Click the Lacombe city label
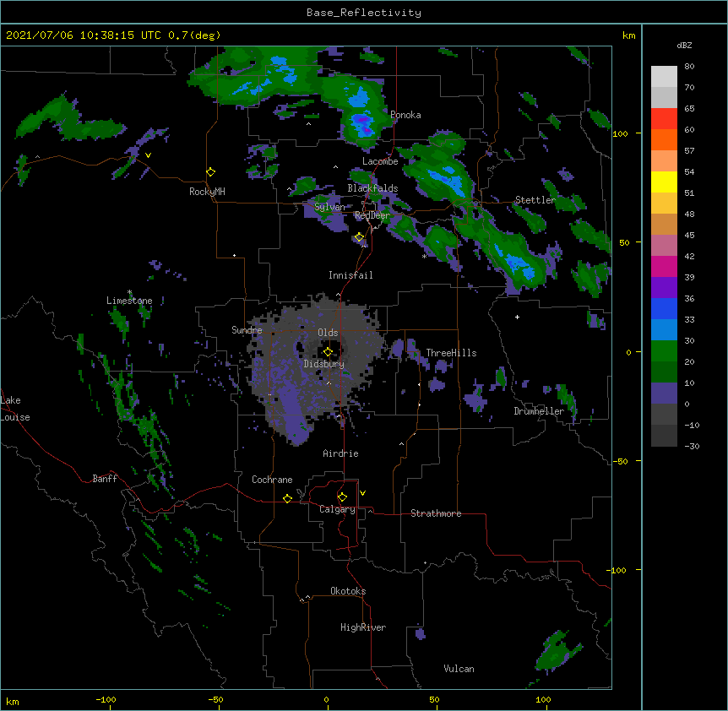Screen dimensions: 728x711 click(380, 161)
